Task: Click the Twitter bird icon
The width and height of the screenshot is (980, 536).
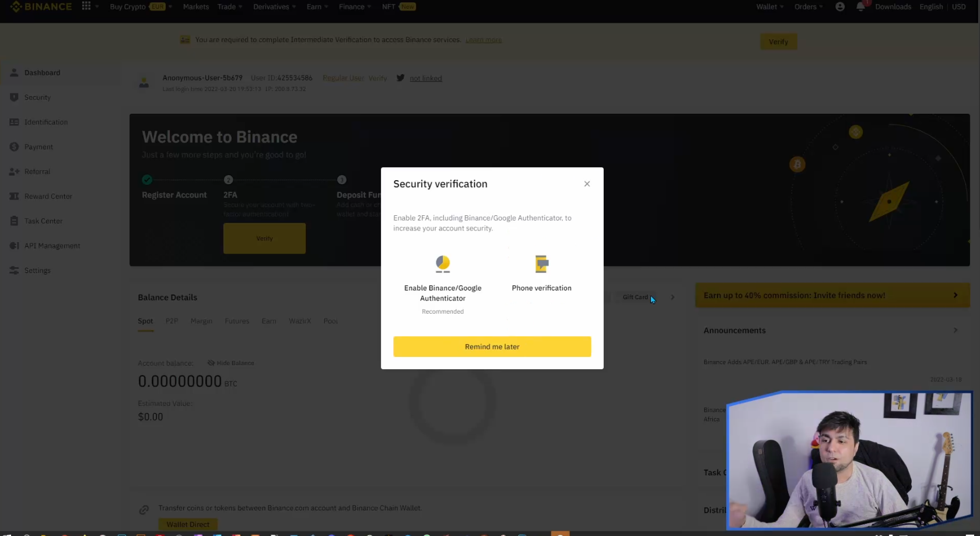Action: pos(401,78)
